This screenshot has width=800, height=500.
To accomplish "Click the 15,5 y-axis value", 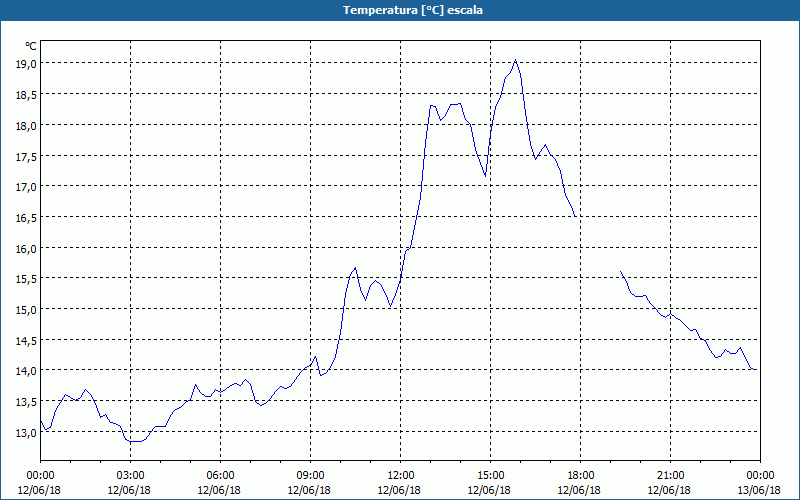I will pos(27,279).
